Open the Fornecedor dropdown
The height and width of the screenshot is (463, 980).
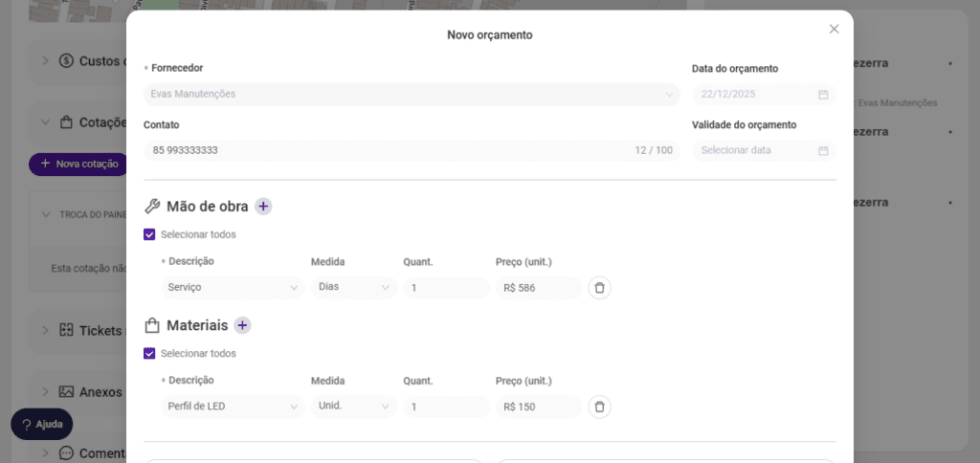[x=412, y=95]
